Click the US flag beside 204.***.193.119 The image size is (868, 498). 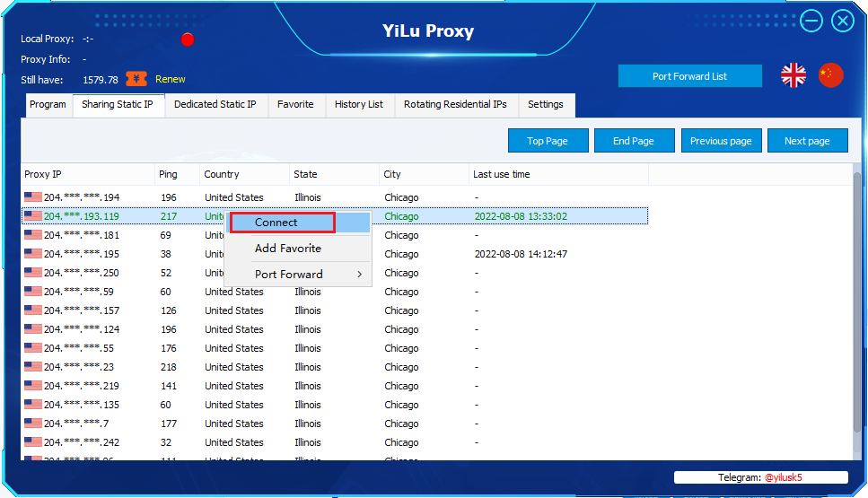33,215
